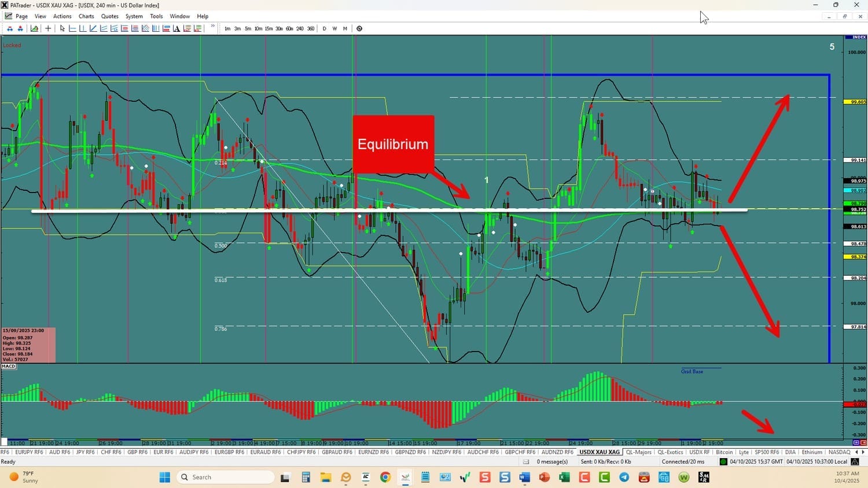Open the Window menu

click(x=180, y=16)
